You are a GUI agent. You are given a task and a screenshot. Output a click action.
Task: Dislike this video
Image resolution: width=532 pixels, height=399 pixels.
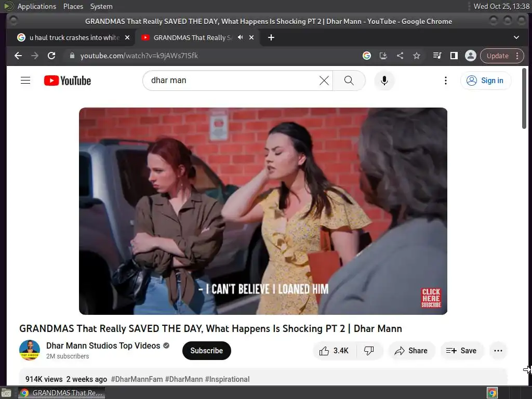[x=369, y=351]
